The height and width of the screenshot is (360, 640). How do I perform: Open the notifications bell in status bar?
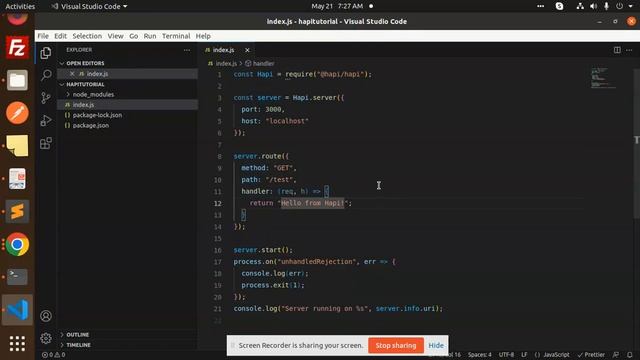630,355
